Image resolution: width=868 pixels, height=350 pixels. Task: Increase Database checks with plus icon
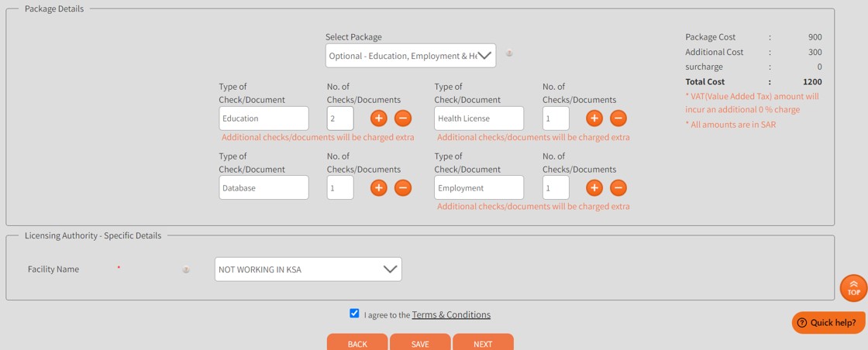click(x=379, y=188)
